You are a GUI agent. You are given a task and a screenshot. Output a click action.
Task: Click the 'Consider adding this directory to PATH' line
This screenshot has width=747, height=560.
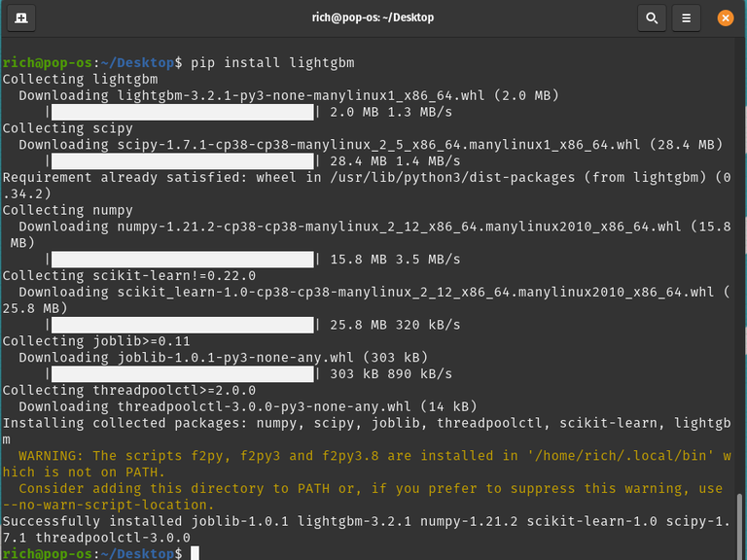coord(371,489)
